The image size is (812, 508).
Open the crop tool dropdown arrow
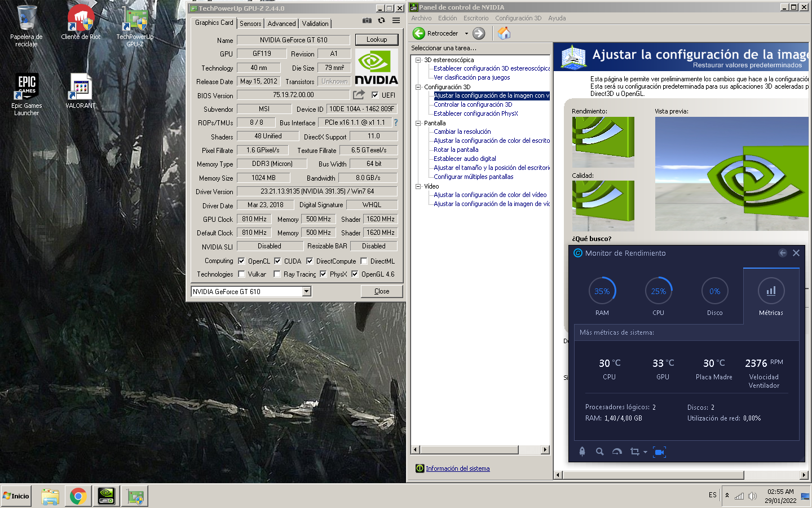point(645,452)
